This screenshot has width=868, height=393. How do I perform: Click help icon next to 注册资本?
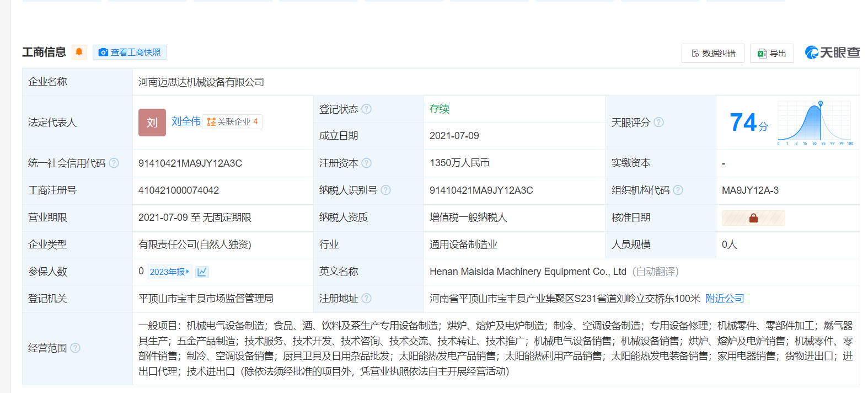[366, 163]
